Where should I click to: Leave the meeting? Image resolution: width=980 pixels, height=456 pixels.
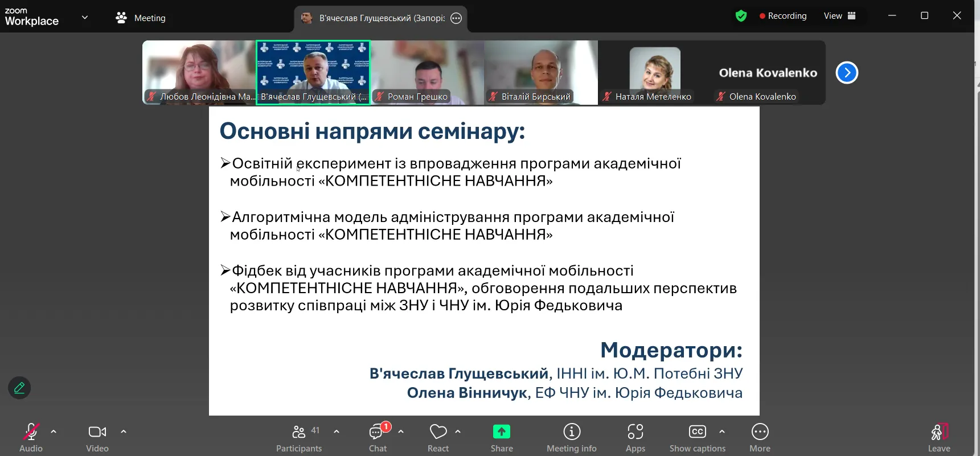(939, 438)
